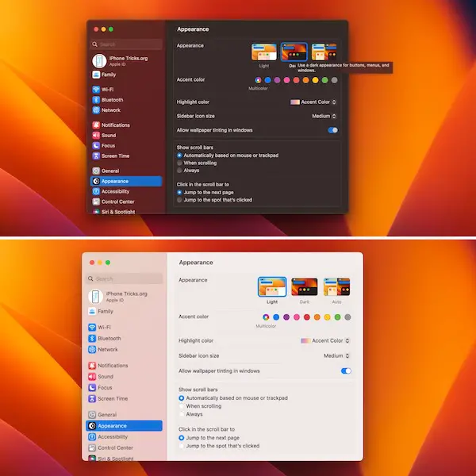Pick purple accent color in light window
Viewport: 476px width, 476px height.
286,317
